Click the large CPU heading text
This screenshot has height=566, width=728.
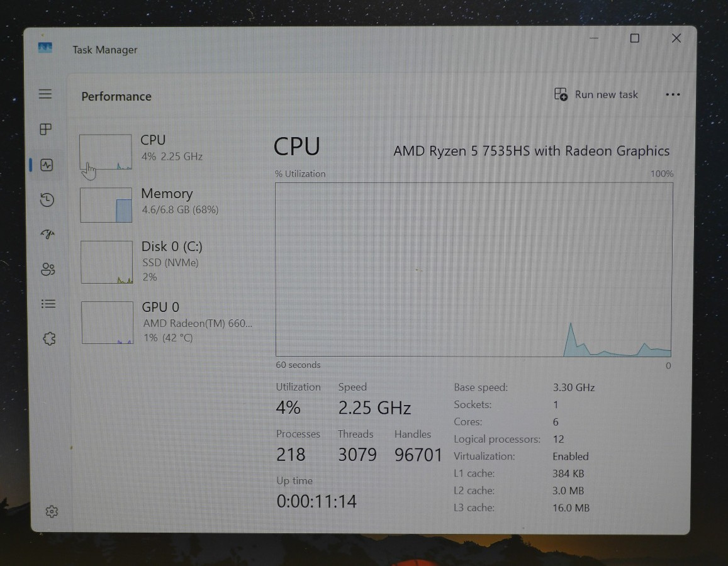[x=297, y=146]
